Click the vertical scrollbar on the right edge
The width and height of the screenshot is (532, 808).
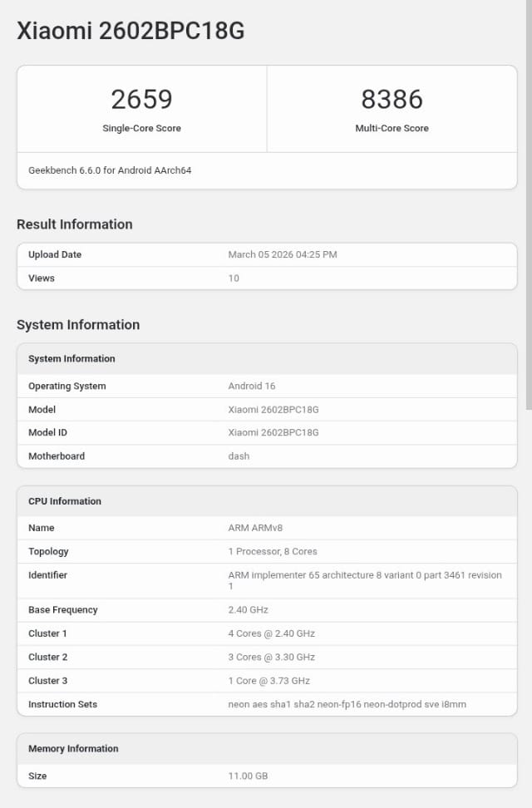tap(528, 208)
